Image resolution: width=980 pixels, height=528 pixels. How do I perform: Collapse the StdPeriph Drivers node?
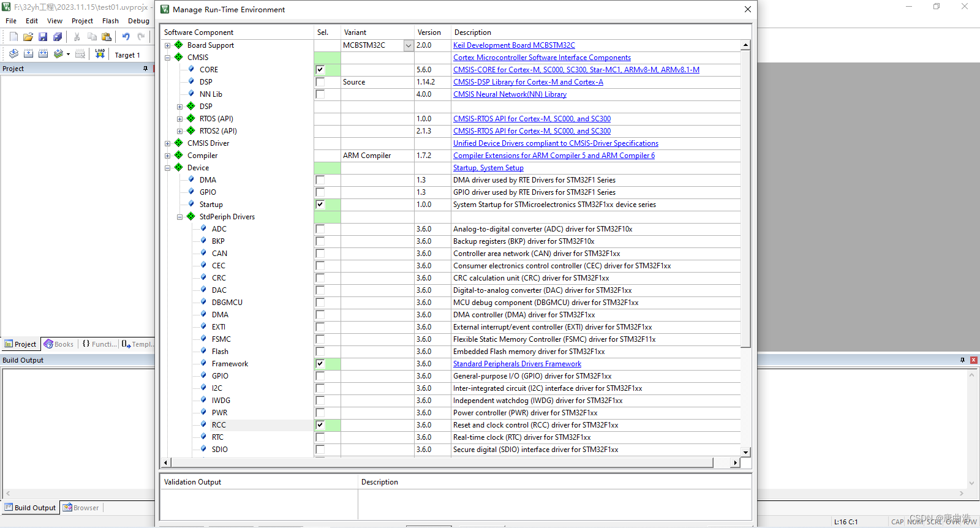click(180, 217)
